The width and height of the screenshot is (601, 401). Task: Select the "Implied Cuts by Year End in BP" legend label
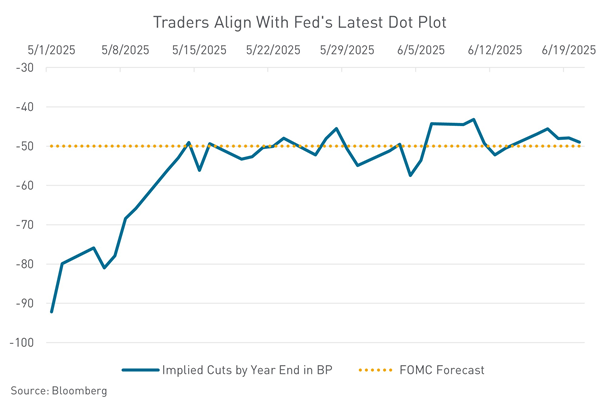click(x=247, y=370)
